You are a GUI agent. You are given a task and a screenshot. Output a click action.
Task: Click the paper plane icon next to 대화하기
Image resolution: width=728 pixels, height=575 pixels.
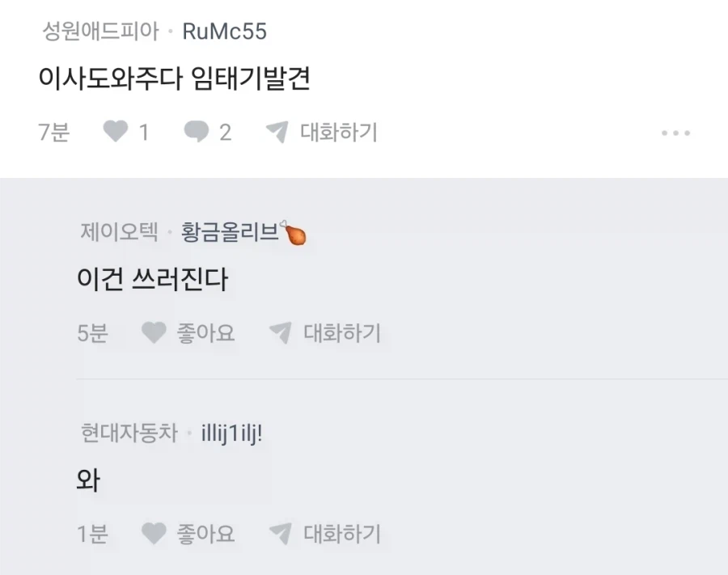(279, 132)
